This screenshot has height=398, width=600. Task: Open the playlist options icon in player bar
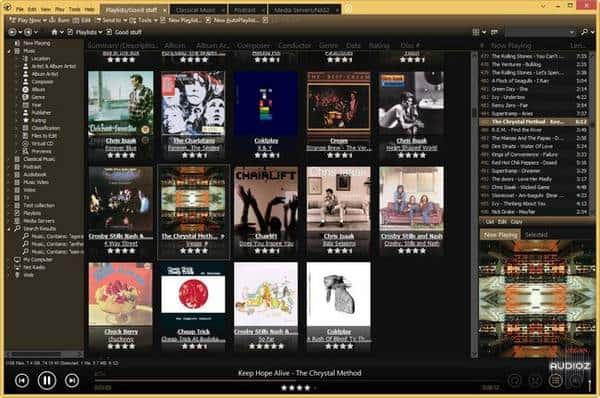pyautogui.click(x=555, y=380)
